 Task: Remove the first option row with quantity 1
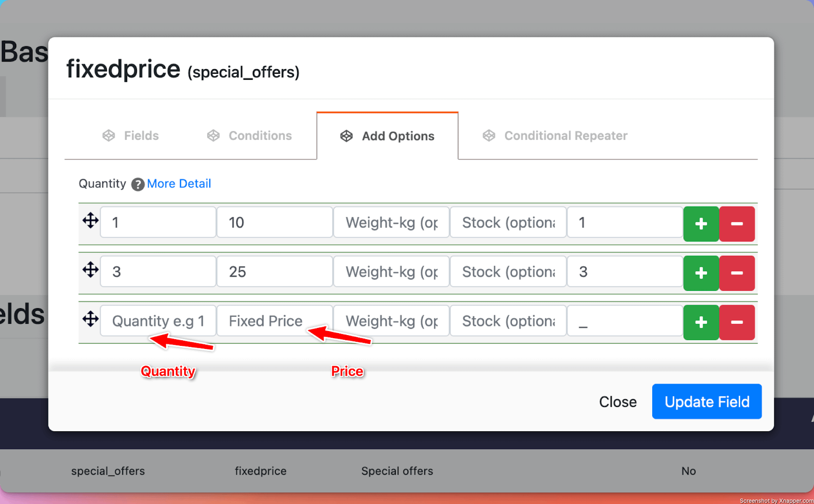(x=736, y=224)
